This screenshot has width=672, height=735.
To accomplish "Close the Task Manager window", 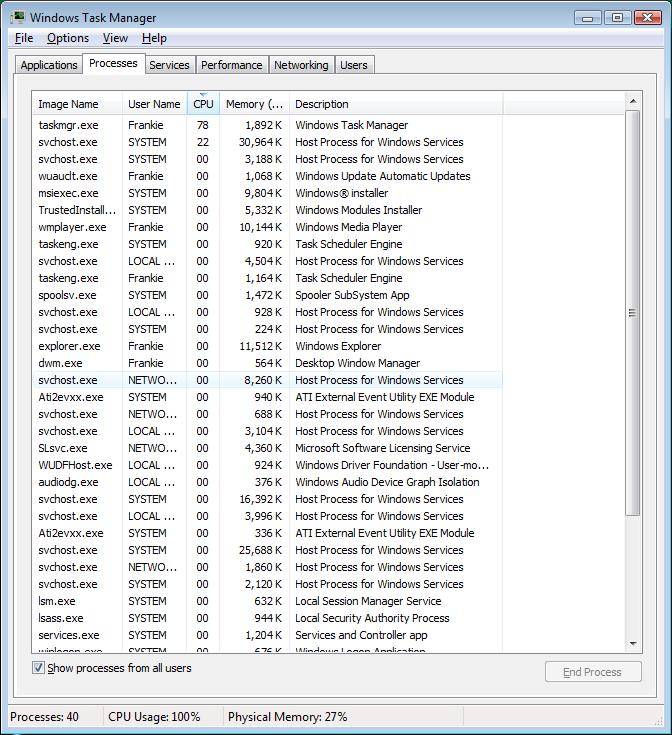I will click(648, 18).
